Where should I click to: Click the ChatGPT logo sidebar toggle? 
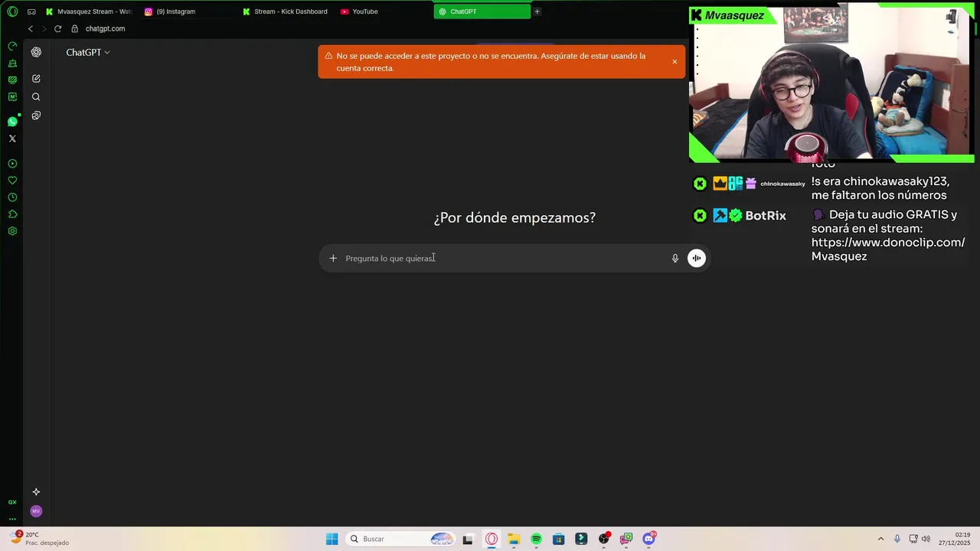pyautogui.click(x=36, y=52)
